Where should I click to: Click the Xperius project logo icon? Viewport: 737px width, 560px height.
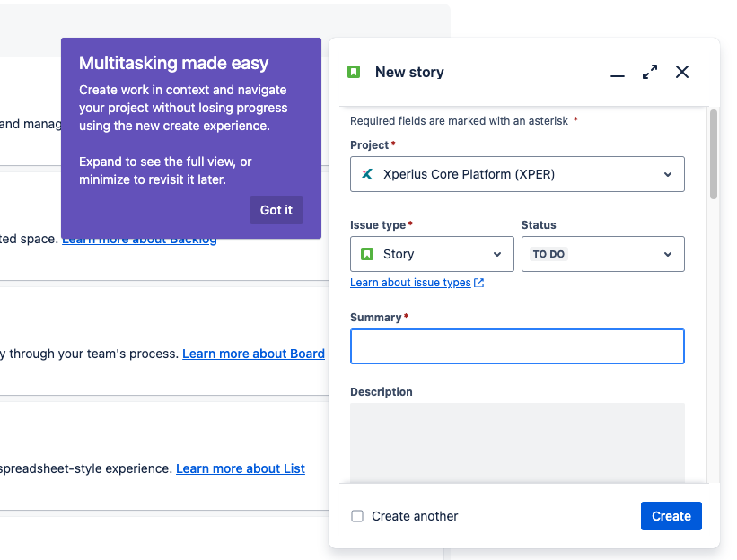pos(367,174)
